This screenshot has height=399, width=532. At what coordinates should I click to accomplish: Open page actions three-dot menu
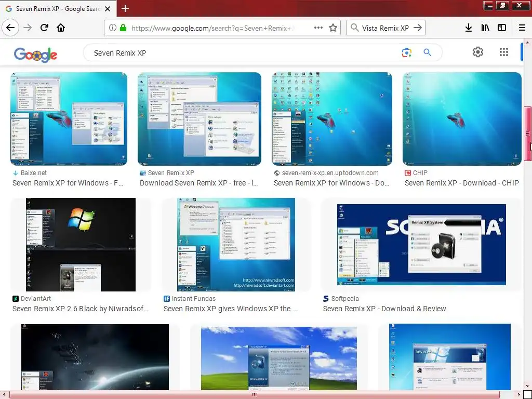point(318,28)
